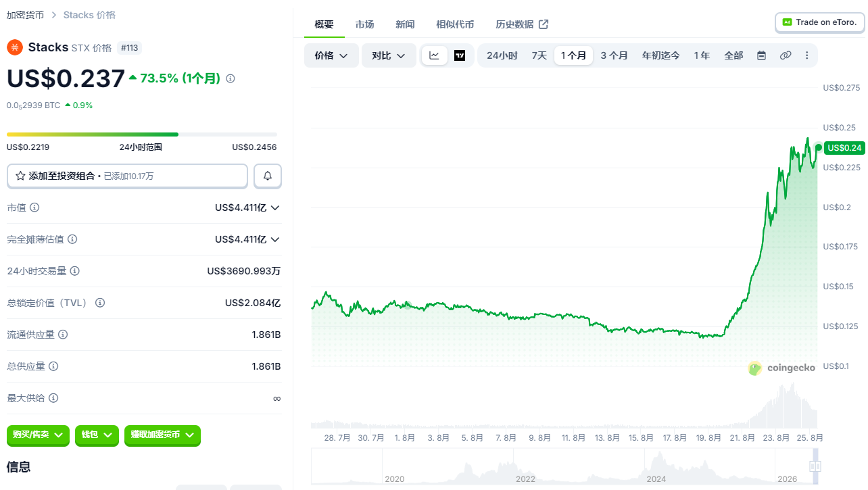Open the 价格 dropdown
The height and width of the screenshot is (490, 868).
[x=331, y=55]
